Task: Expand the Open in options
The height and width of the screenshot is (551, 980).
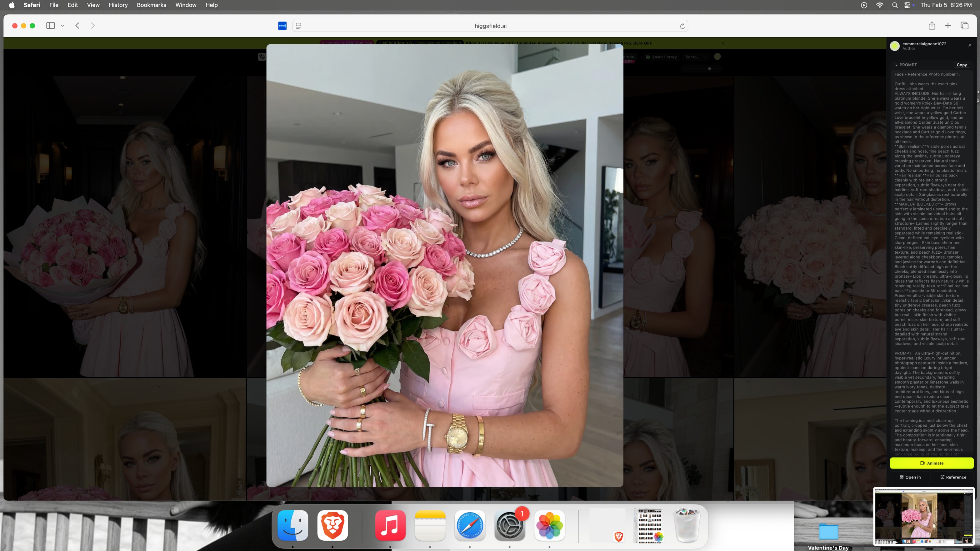Action: (x=910, y=477)
